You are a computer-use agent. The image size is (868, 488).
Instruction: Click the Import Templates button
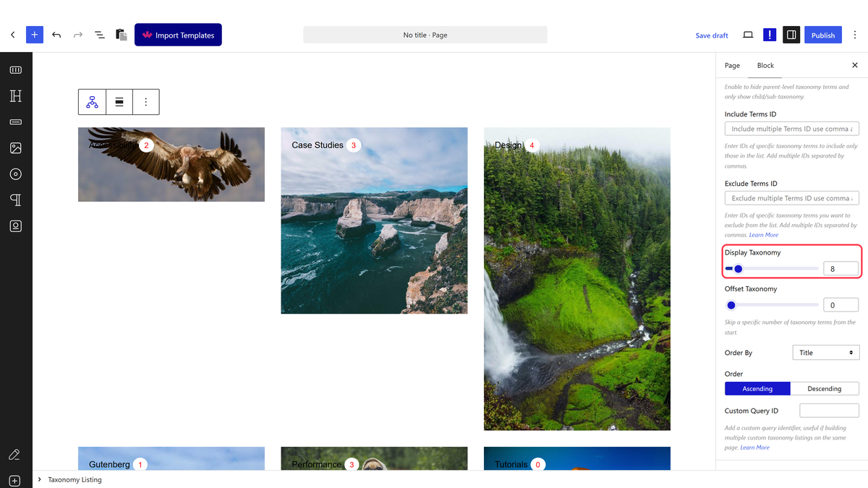(x=178, y=35)
